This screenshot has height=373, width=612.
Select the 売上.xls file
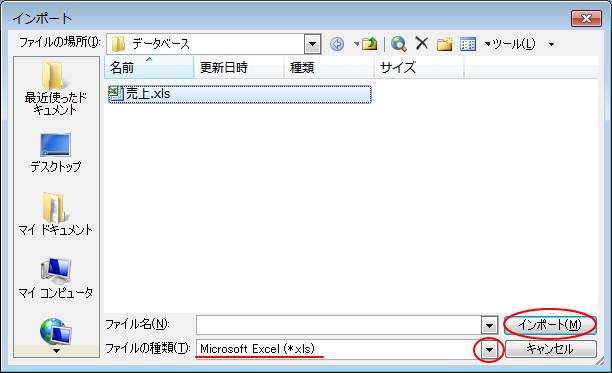tap(240, 94)
